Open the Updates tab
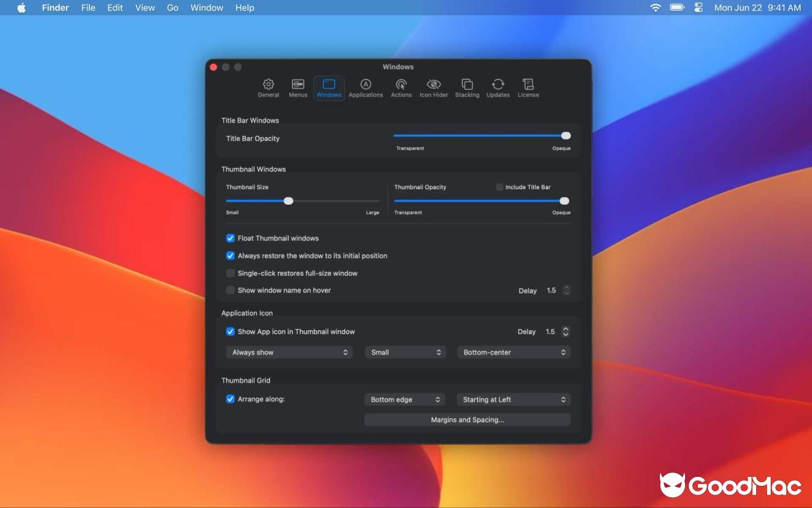The height and width of the screenshot is (508, 812). click(498, 88)
